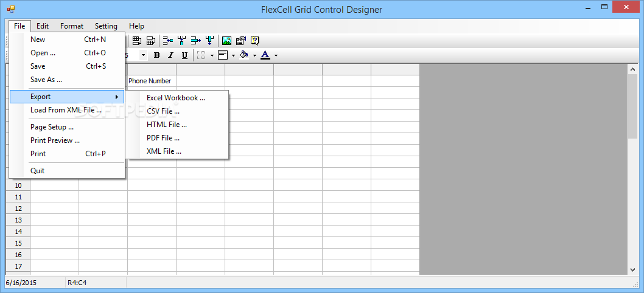Screen dimensions: 644x293
Task: Click the Phone Number cell
Action: click(152, 81)
